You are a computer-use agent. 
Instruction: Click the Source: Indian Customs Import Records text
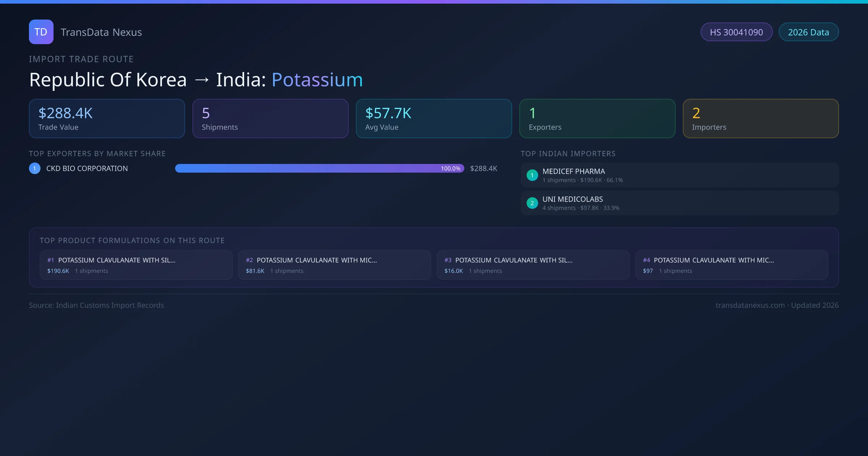96,305
